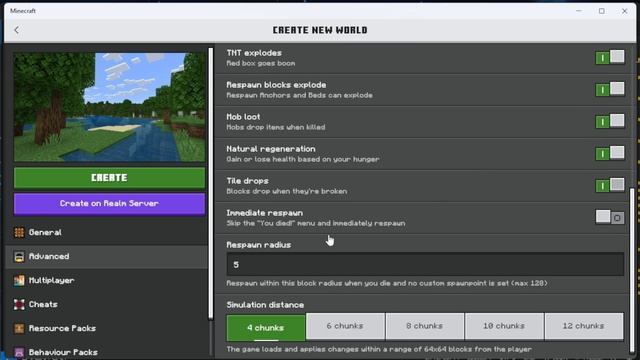Toggle Respawn blocks explode switch
Viewport: 640px width, 360px height.
pos(610,89)
